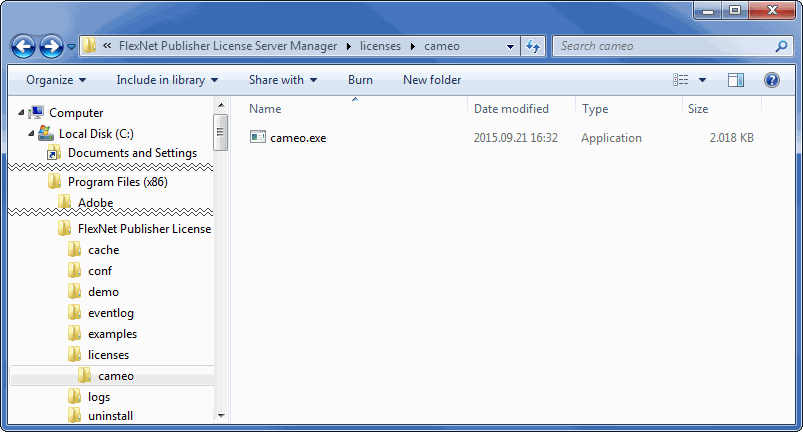Select the cache folder
Image resolution: width=803 pixels, height=432 pixels.
coord(103,250)
